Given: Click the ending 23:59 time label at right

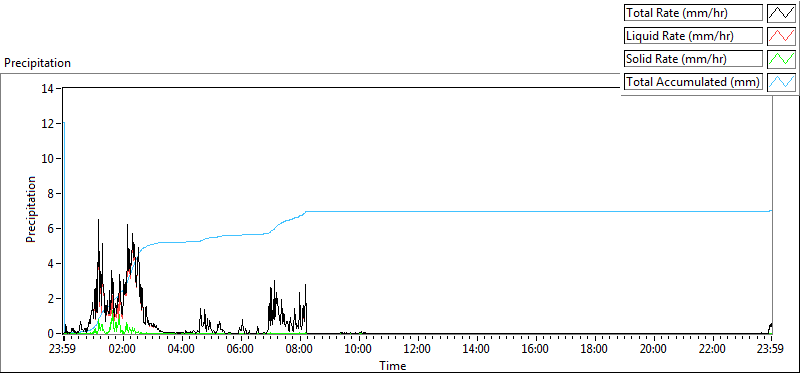Looking at the screenshot, I should [771, 349].
